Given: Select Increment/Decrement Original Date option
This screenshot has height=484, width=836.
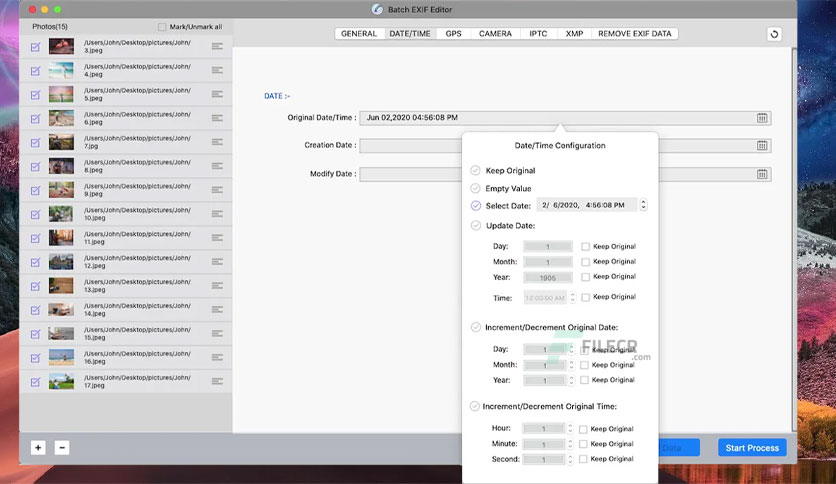Looking at the screenshot, I should pyautogui.click(x=476, y=327).
